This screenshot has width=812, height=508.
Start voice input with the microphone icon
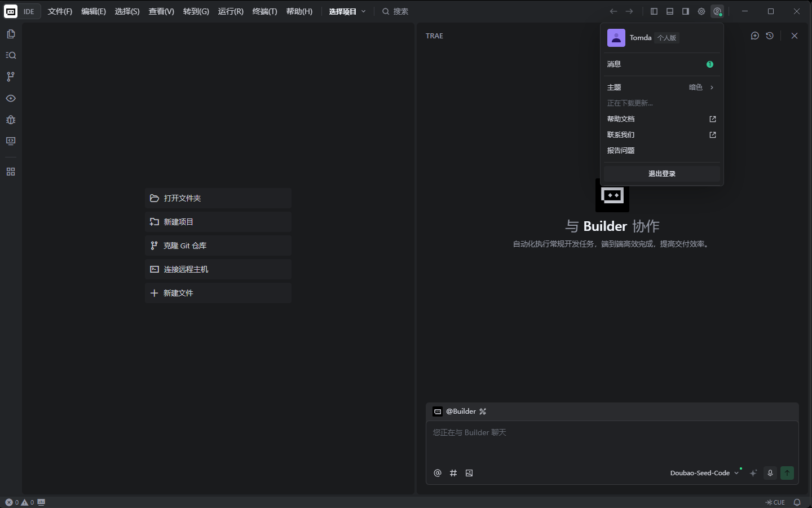[x=770, y=473]
